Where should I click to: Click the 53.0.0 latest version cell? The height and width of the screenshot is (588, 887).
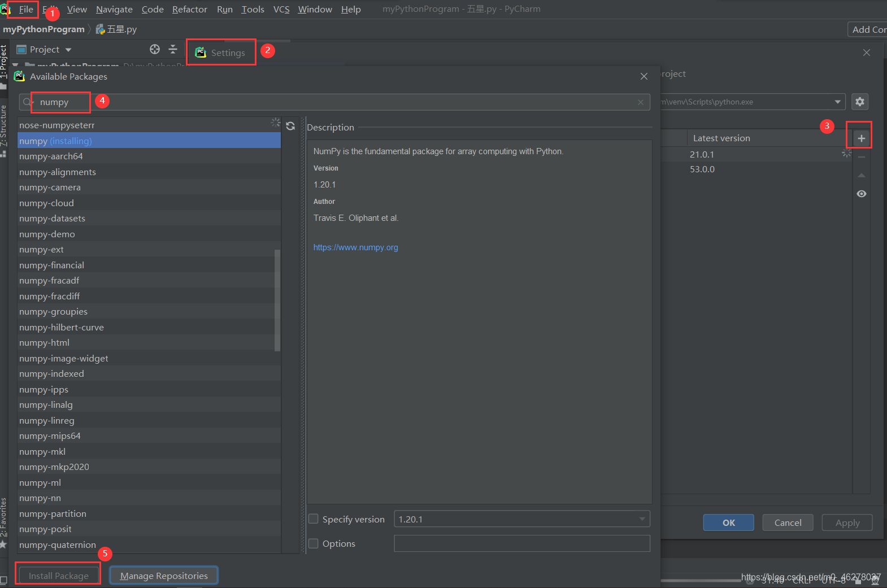(x=702, y=169)
